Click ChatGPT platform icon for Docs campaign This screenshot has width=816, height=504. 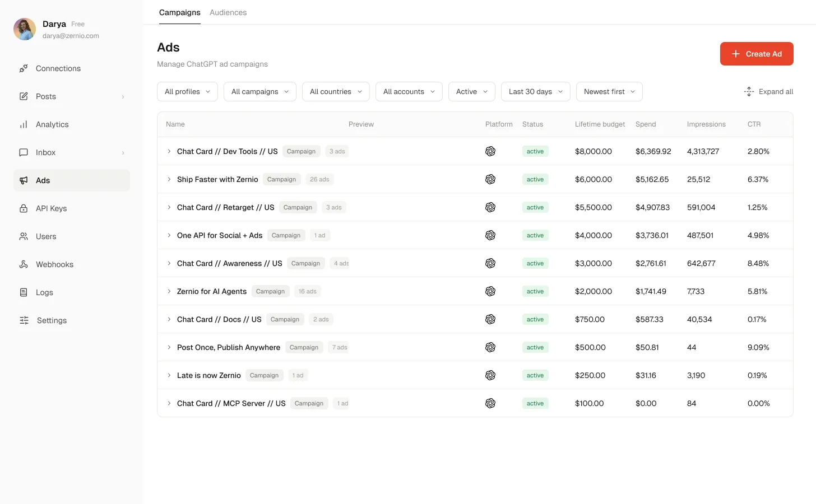[x=490, y=319]
